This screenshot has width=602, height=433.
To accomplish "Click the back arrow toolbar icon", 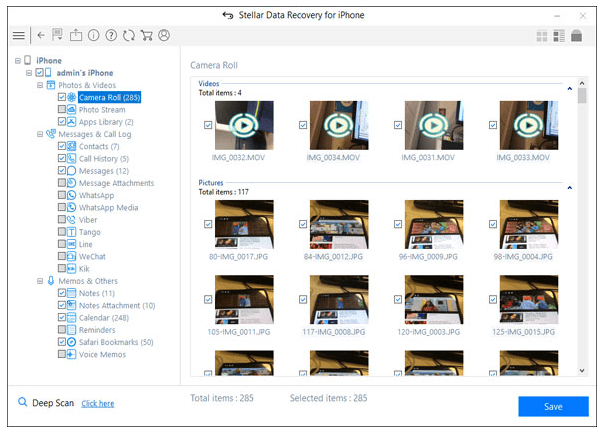I will pyautogui.click(x=41, y=35).
